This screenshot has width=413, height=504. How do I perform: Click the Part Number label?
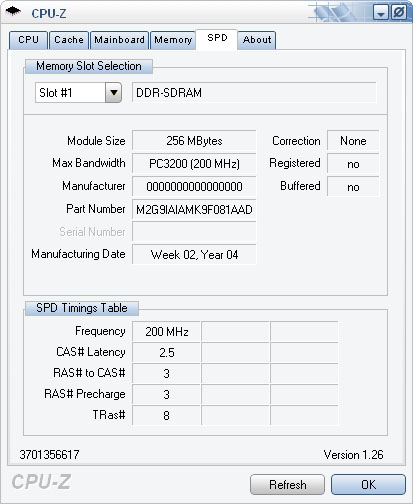[x=96, y=209]
